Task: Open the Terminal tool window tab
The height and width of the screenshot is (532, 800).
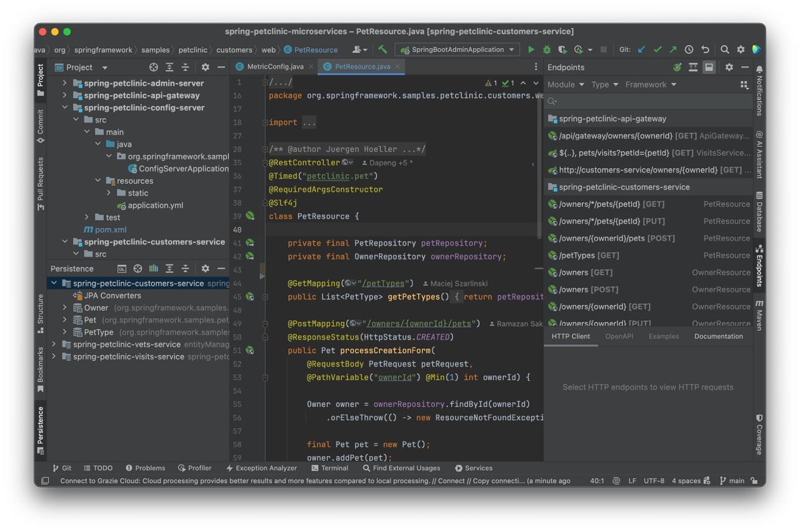Action: (x=329, y=468)
